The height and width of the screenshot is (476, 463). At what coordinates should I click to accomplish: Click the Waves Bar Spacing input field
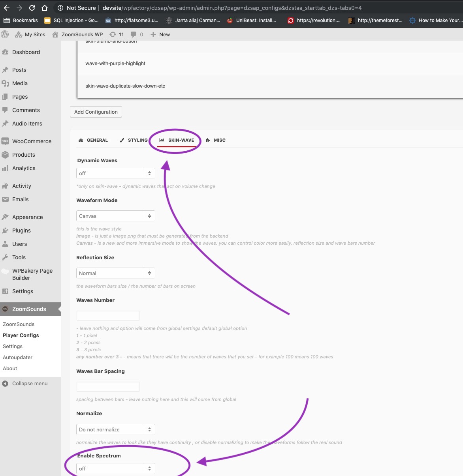point(108,386)
